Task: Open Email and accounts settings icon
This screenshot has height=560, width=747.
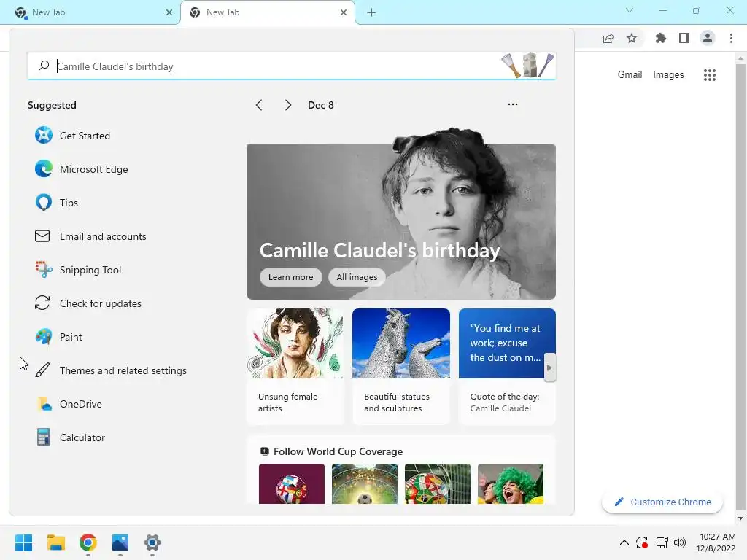Action: click(x=42, y=236)
